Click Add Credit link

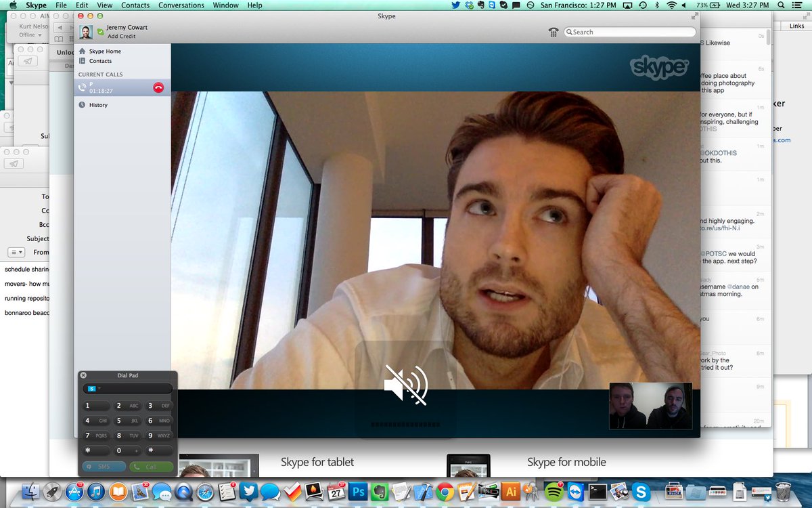pyautogui.click(x=121, y=36)
